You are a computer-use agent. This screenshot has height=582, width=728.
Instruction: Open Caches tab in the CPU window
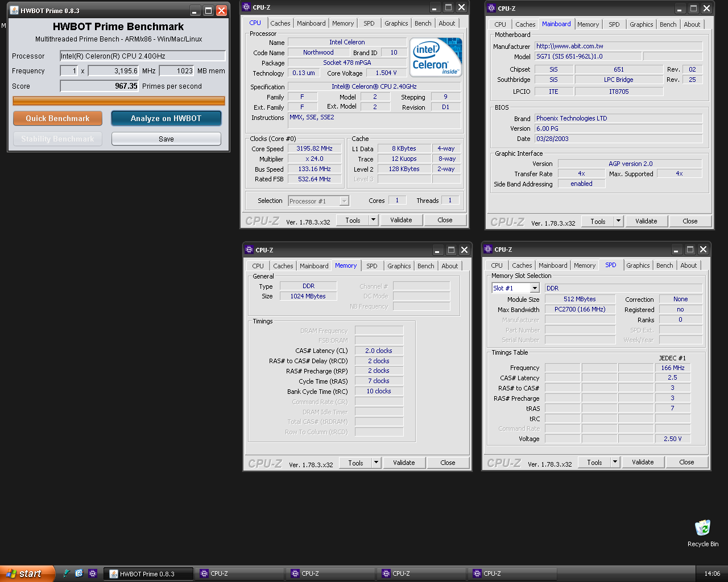[280, 23]
